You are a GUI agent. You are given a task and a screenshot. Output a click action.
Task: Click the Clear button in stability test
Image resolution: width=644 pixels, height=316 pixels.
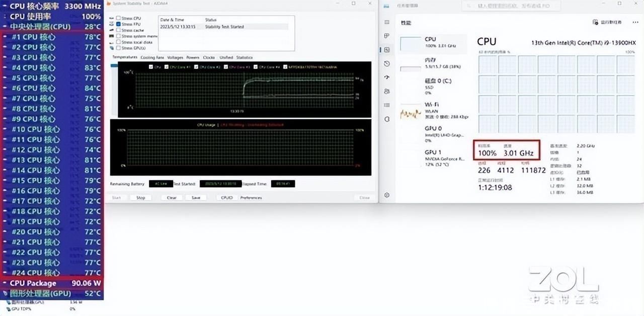[172, 198]
